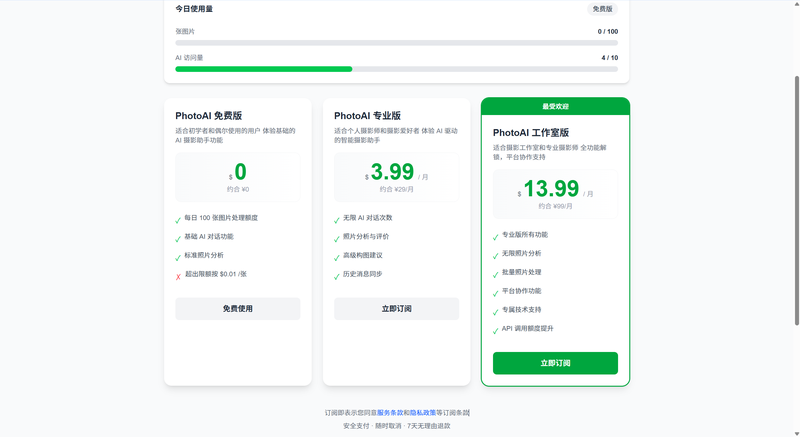The height and width of the screenshot is (437, 800).
Task: Open the 隐私政策 link
Action: 423,413
